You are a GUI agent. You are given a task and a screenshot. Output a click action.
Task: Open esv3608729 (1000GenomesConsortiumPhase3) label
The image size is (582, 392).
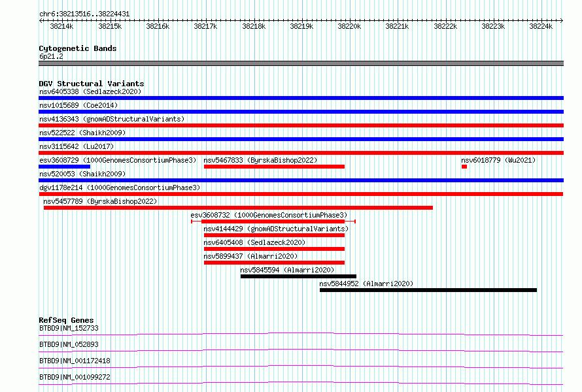tap(118, 160)
